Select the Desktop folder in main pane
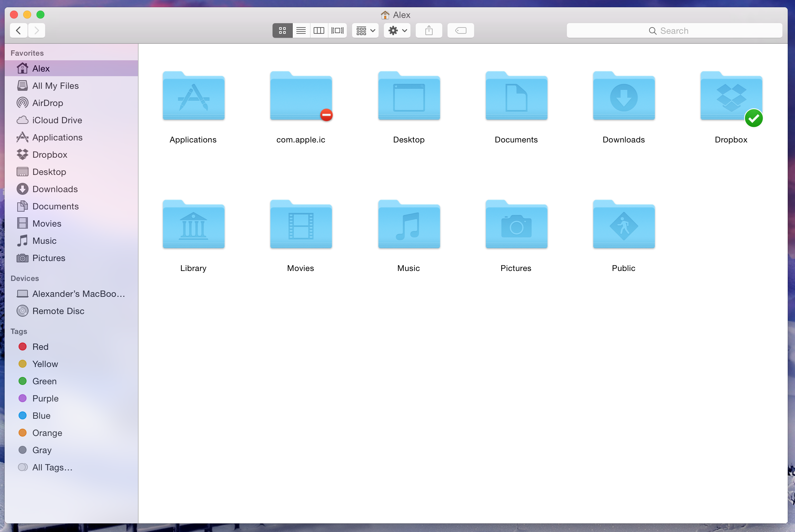795x532 pixels. pos(409,96)
